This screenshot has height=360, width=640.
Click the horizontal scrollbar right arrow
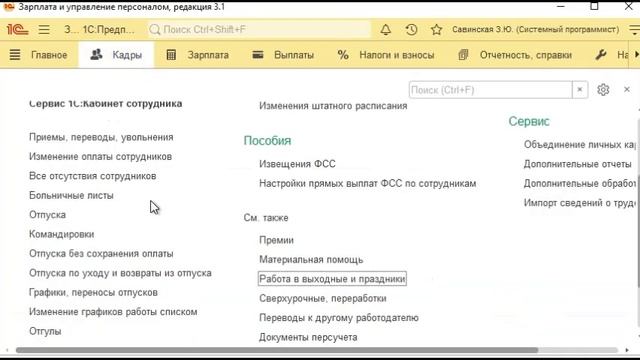pos(627,350)
